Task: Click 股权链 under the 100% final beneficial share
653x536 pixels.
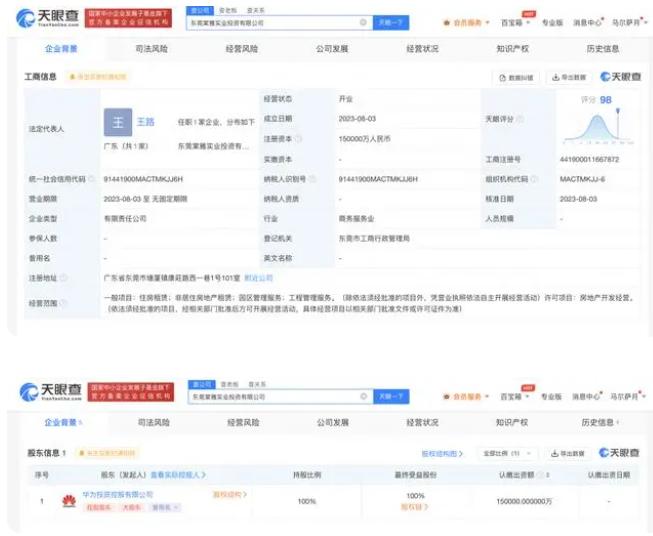Action: (x=414, y=507)
